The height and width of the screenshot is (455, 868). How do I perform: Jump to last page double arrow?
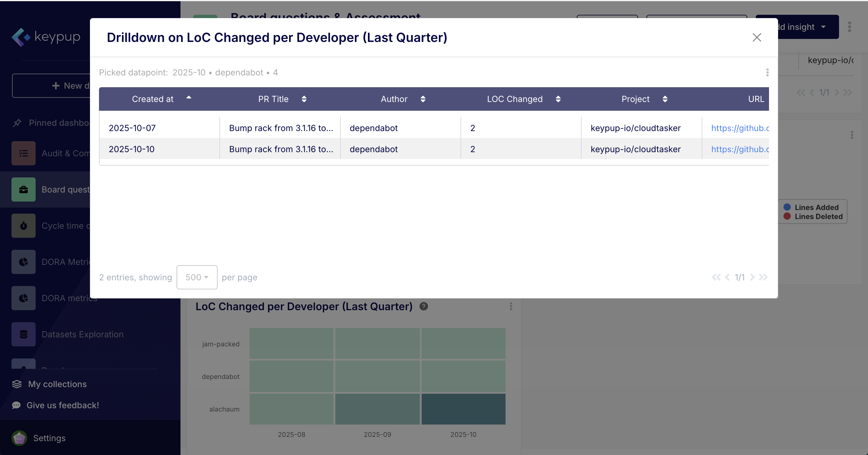click(x=763, y=277)
